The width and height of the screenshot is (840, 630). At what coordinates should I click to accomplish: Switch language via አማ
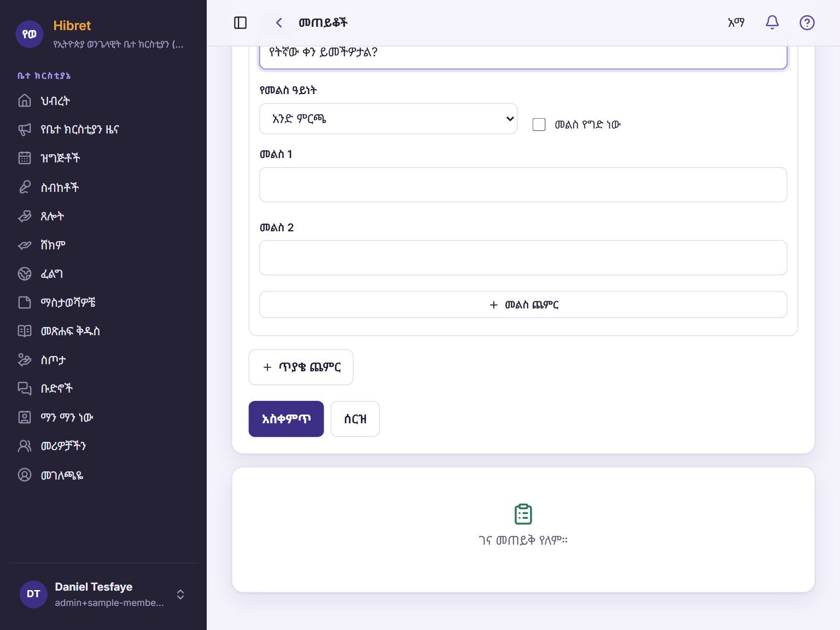(x=736, y=22)
